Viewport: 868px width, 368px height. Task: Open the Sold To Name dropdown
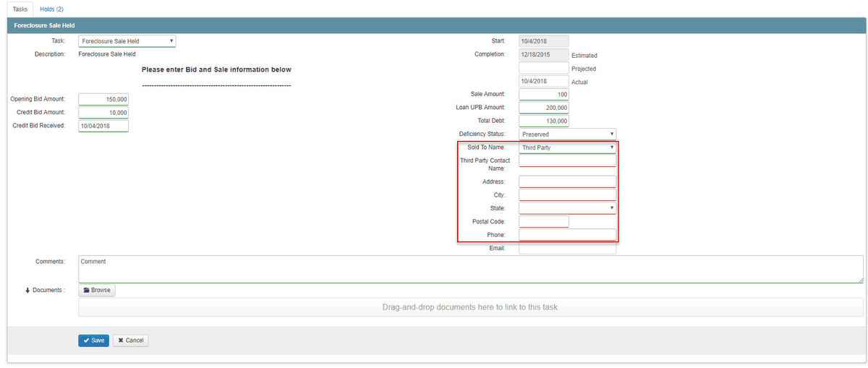[x=568, y=147]
